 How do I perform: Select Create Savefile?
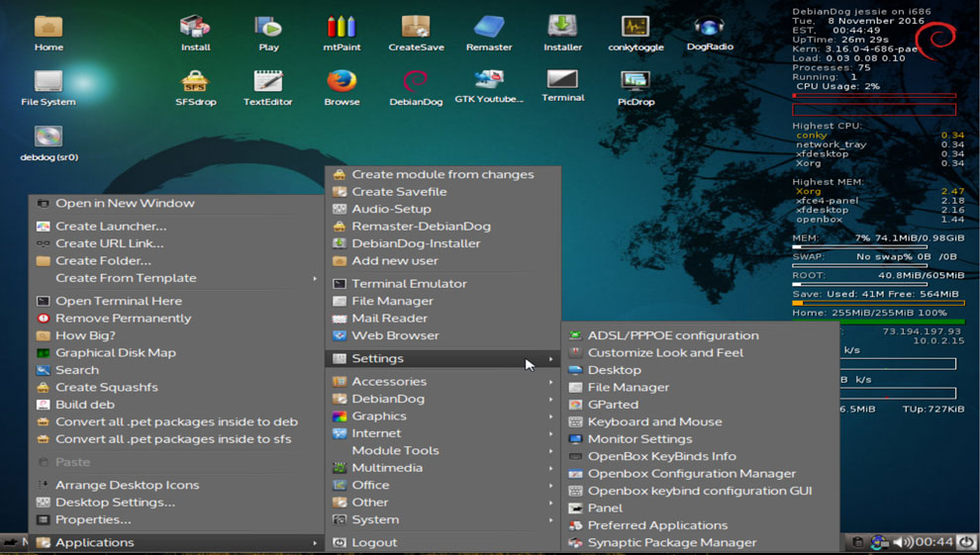(443, 192)
